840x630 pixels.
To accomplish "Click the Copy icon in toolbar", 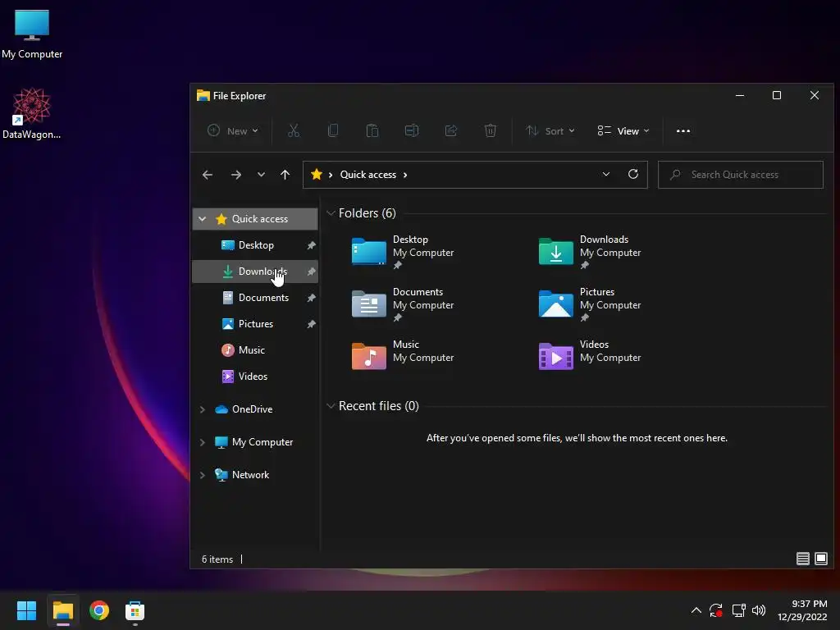I will tap(333, 130).
